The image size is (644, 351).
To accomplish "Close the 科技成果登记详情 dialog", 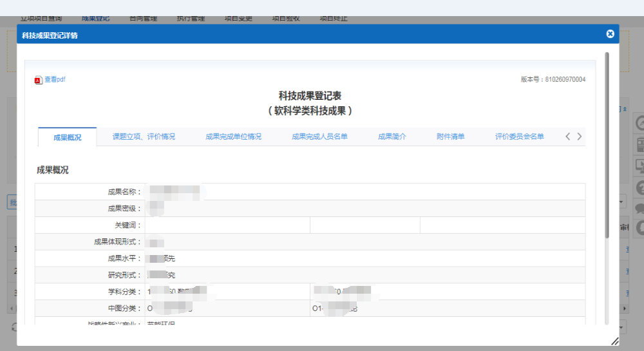I will click(x=610, y=34).
